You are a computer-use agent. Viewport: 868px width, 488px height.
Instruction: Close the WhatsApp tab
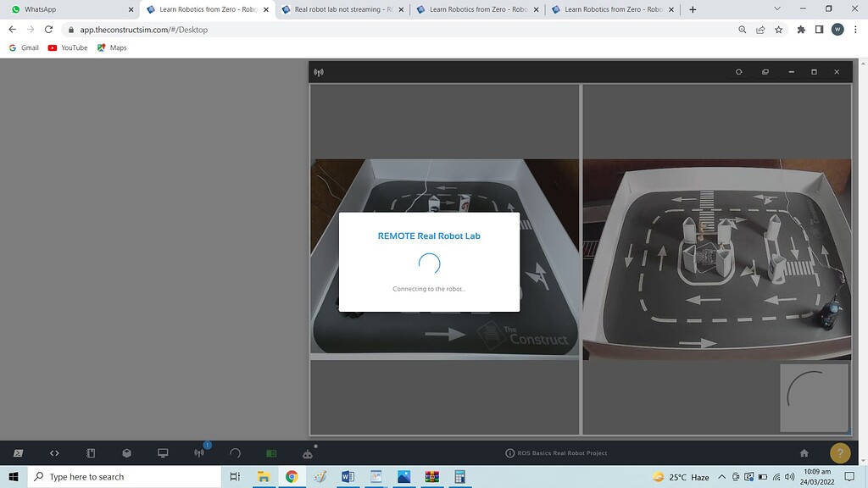(131, 9)
